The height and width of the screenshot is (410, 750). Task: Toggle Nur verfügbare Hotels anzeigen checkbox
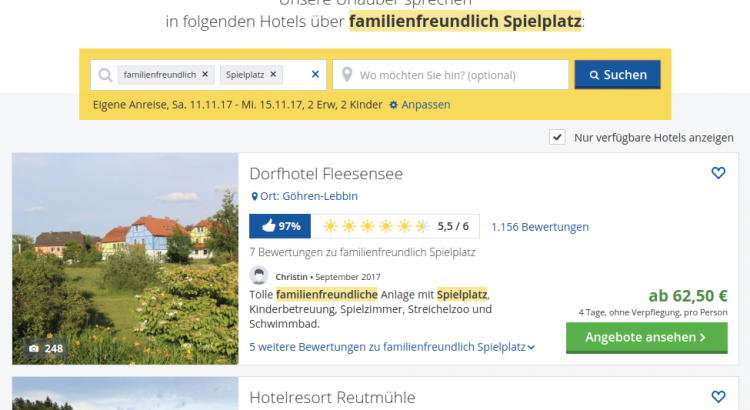point(557,137)
